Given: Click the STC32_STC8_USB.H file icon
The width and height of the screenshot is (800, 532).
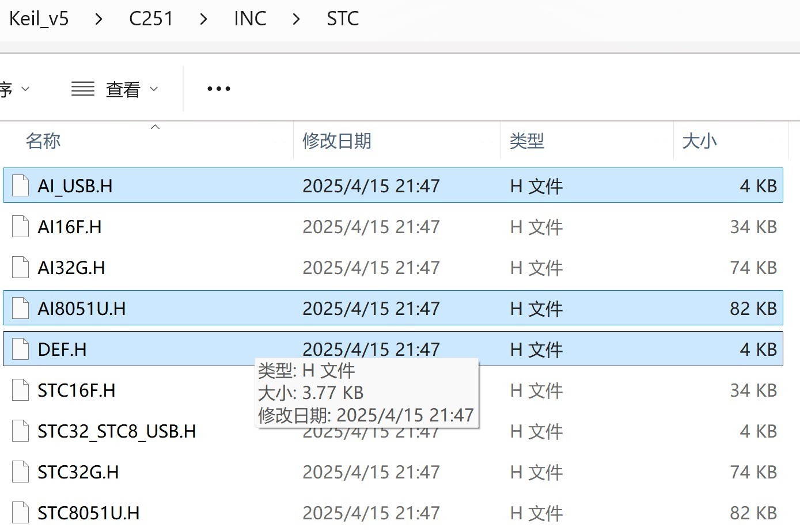Looking at the screenshot, I should click(x=21, y=431).
